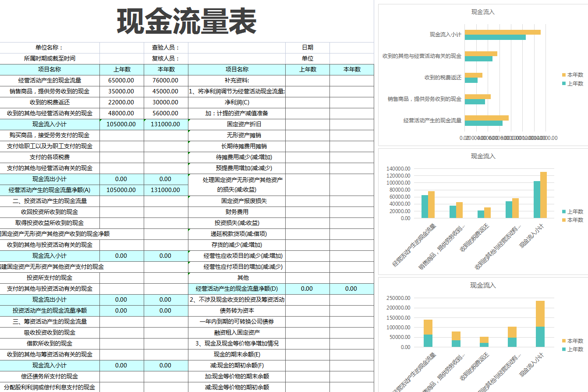Click the 单位名称： label cell
This screenshot has height=392, width=588.
(50, 47)
